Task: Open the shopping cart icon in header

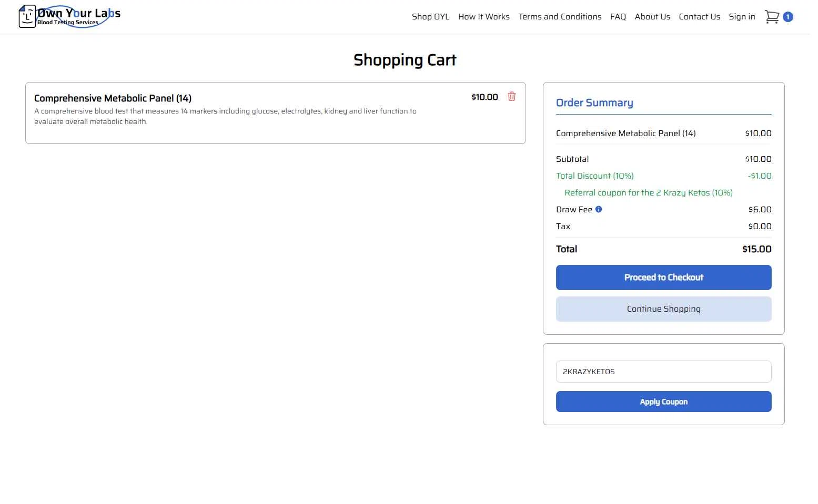Action: (772, 17)
